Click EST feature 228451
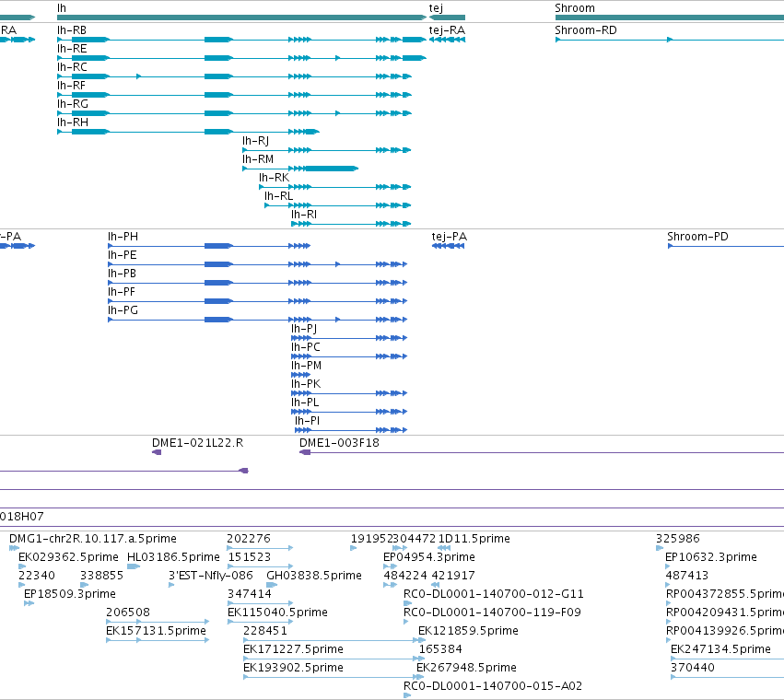 [265, 631]
